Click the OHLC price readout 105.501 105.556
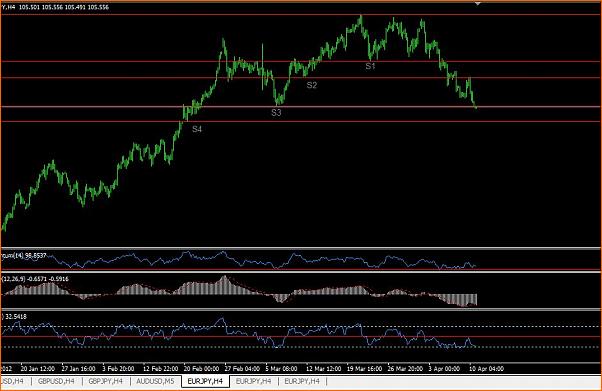The width and height of the screenshot is (602, 391). (x=64, y=7)
